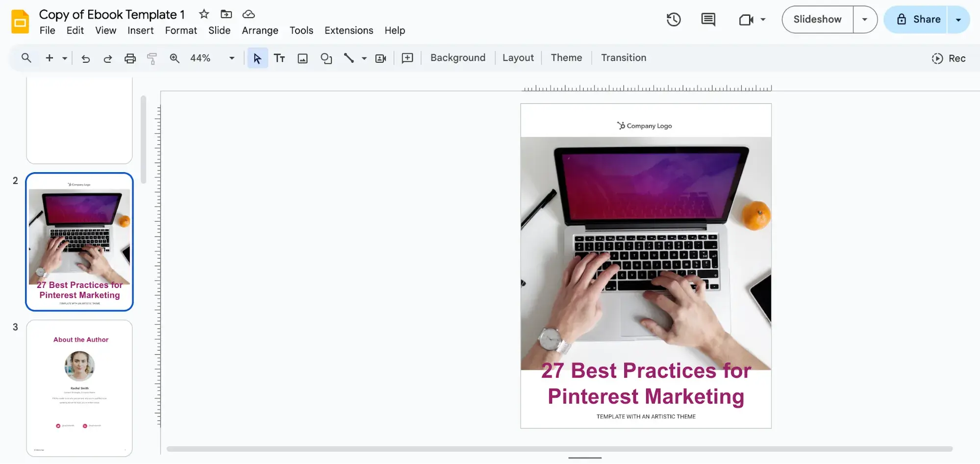Add a comment icon

(407, 58)
